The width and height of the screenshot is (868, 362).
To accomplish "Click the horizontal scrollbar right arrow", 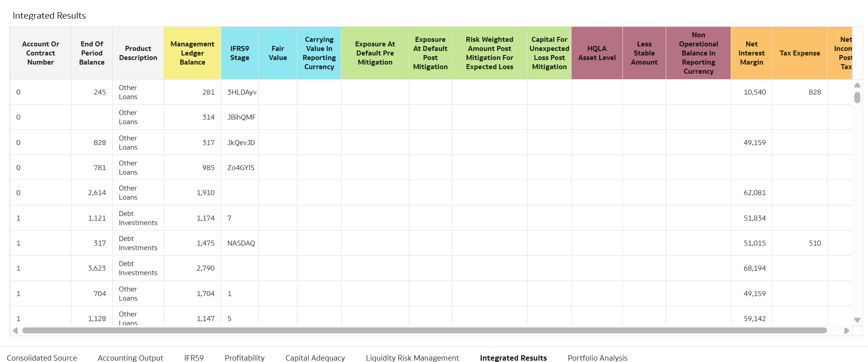I will (x=847, y=331).
